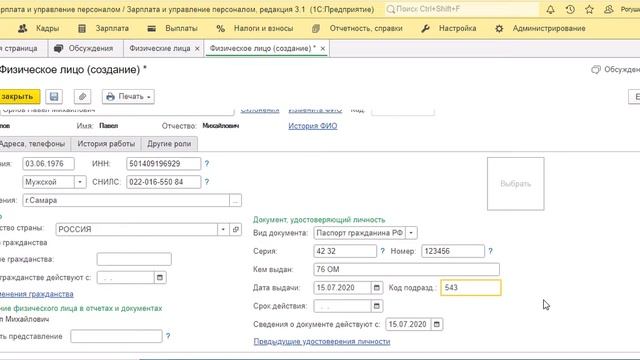640x360 pixels.
Task: Click the help question mark beside СНИЛС
Action: tap(207, 182)
